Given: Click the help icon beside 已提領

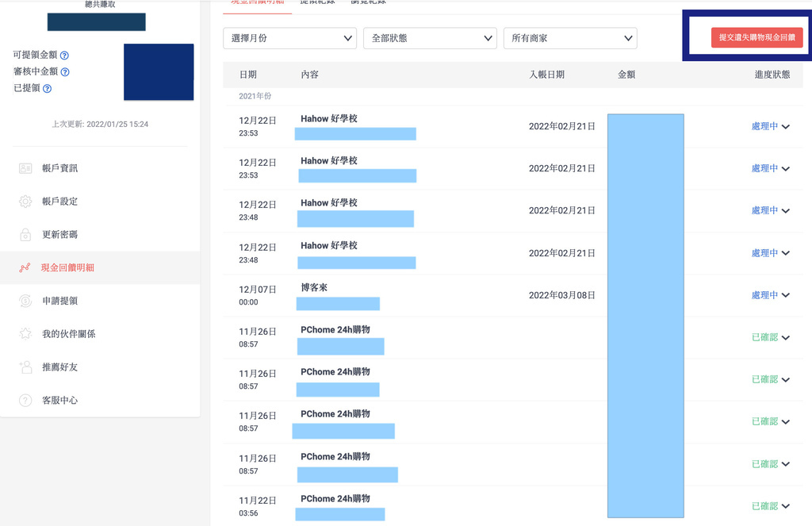Looking at the screenshot, I should pos(47,89).
